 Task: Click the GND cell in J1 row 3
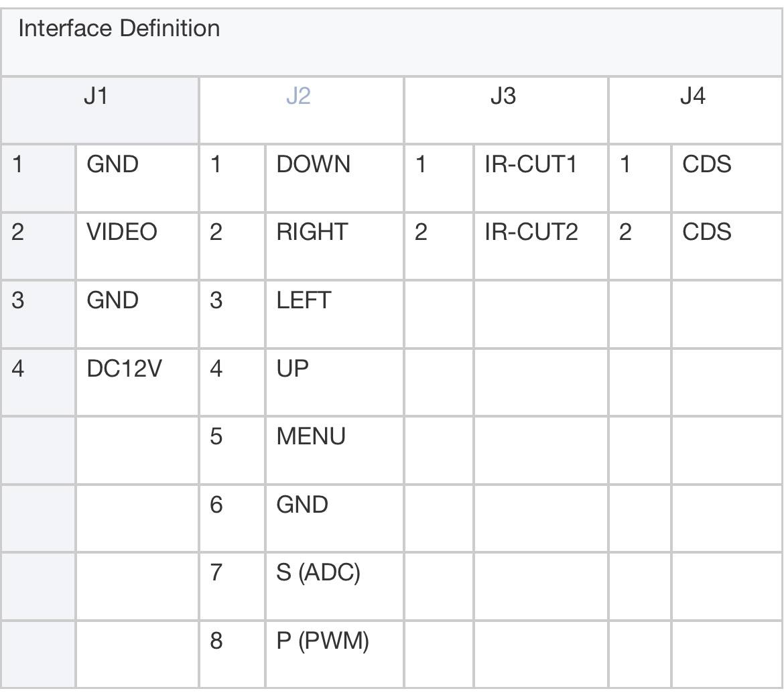137,314
